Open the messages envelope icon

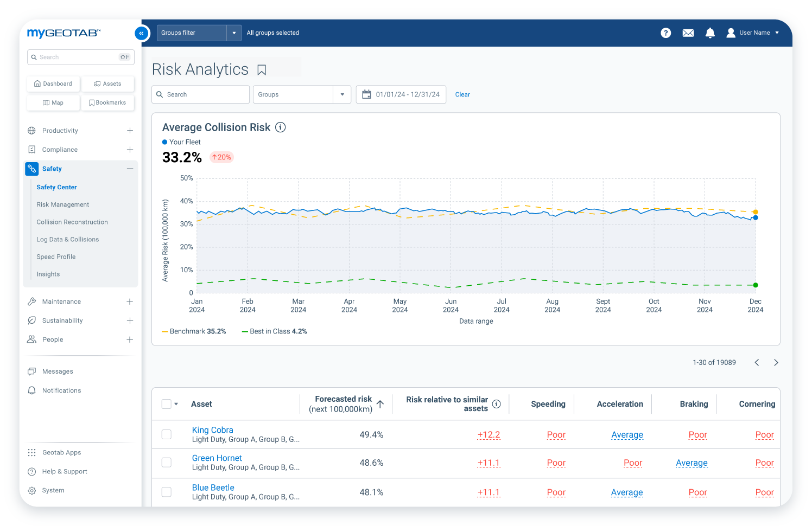(x=688, y=33)
